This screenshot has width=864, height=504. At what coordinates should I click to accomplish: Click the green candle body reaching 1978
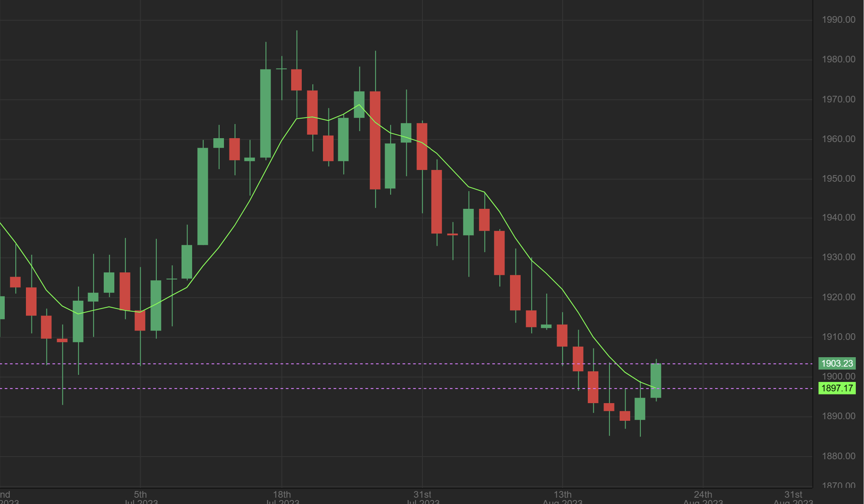[266, 113]
